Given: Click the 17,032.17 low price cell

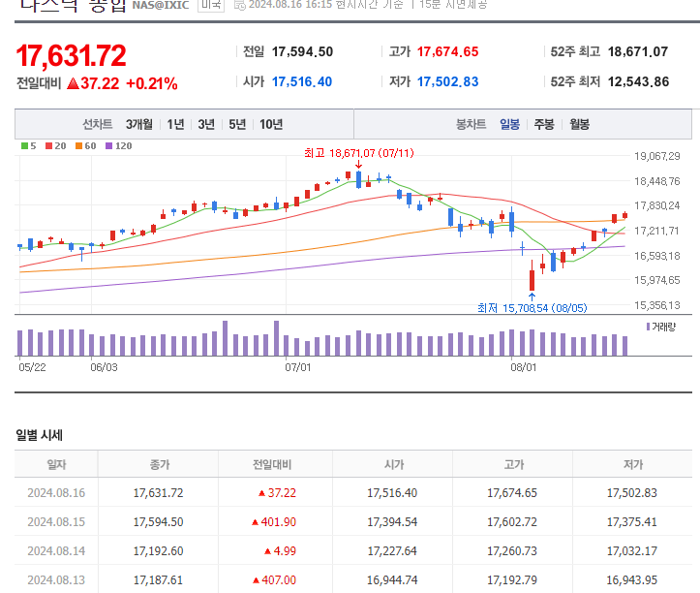Looking at the screenshot, I should [x=631, y=551].
